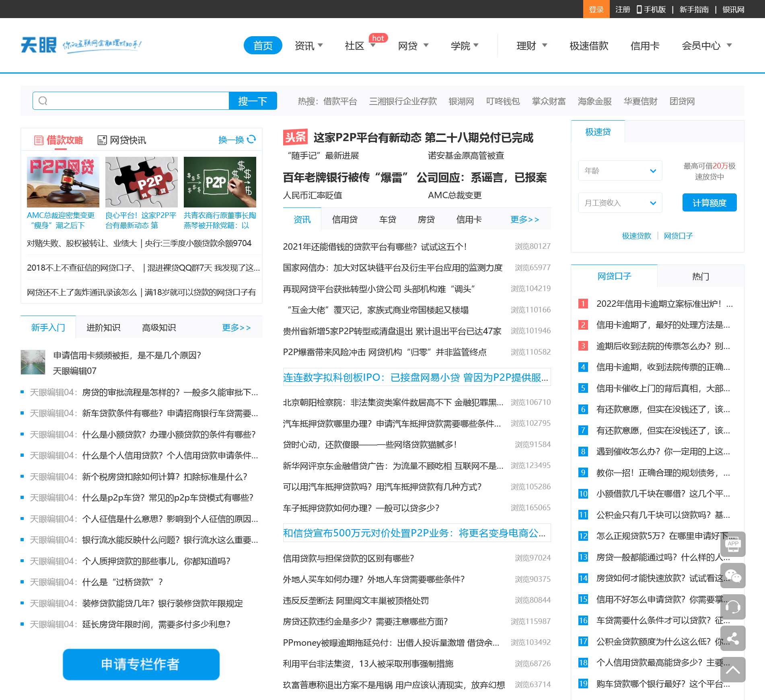Expand the 理财 navigation dropdown

[x=545, y=45]
